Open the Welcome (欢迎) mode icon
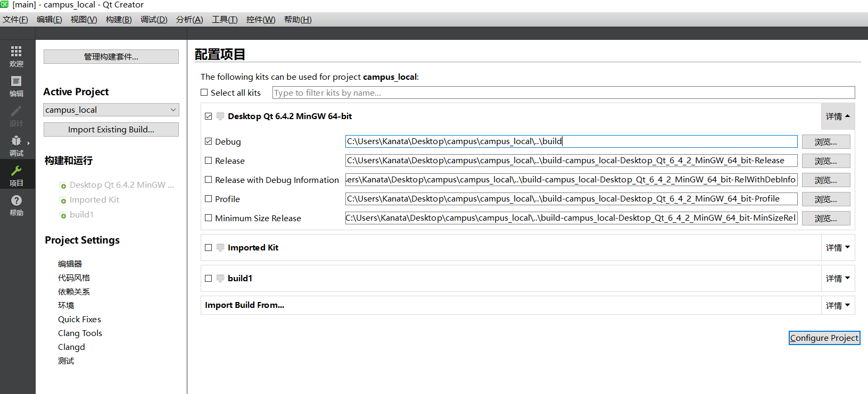Image resolution: width=868 pixels, height=394 pixels. pyautogui.click(x=16, y=52)
